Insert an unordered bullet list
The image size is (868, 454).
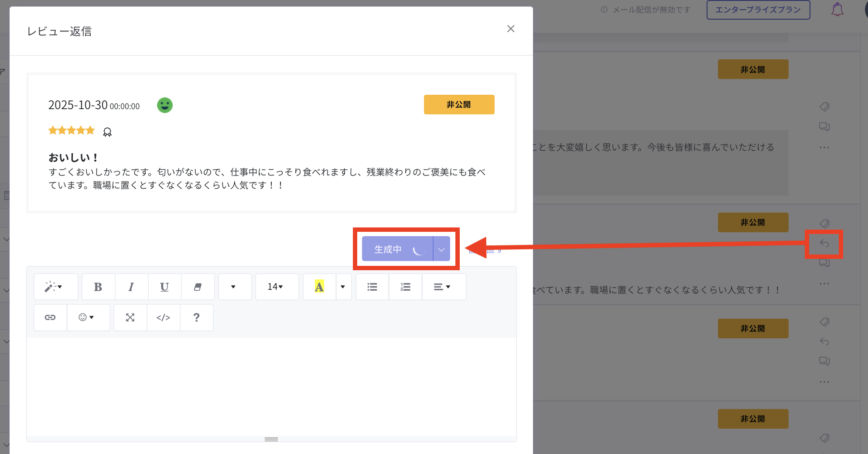tap(372, 287)
